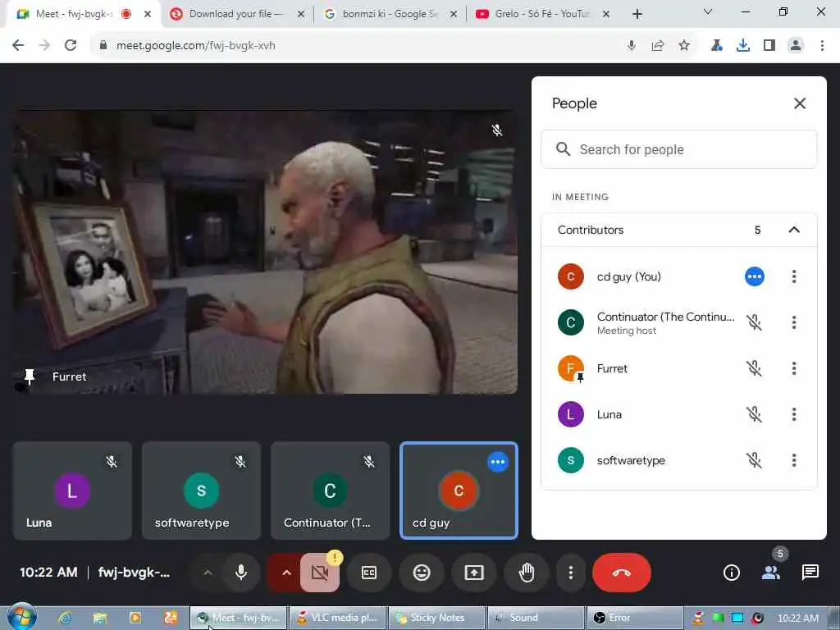Switch to VLC media player in taskbar
Screen dimensions: 840x630
point(338,618)
